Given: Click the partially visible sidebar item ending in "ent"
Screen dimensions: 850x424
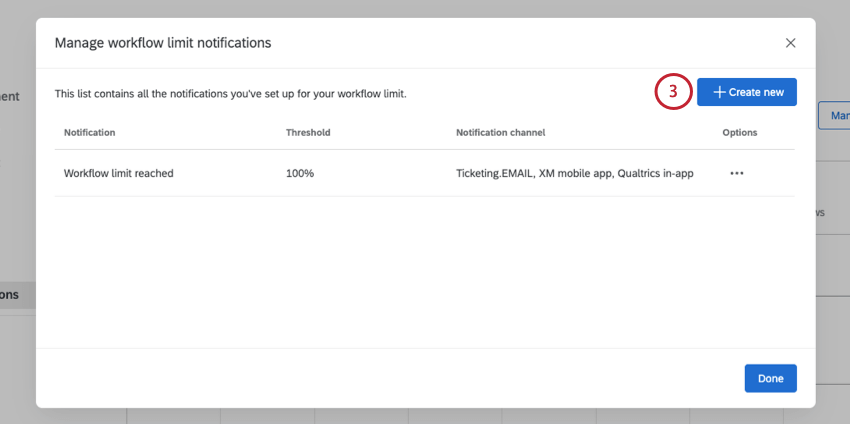Looking at the screenshot, I should click(10, 96).
